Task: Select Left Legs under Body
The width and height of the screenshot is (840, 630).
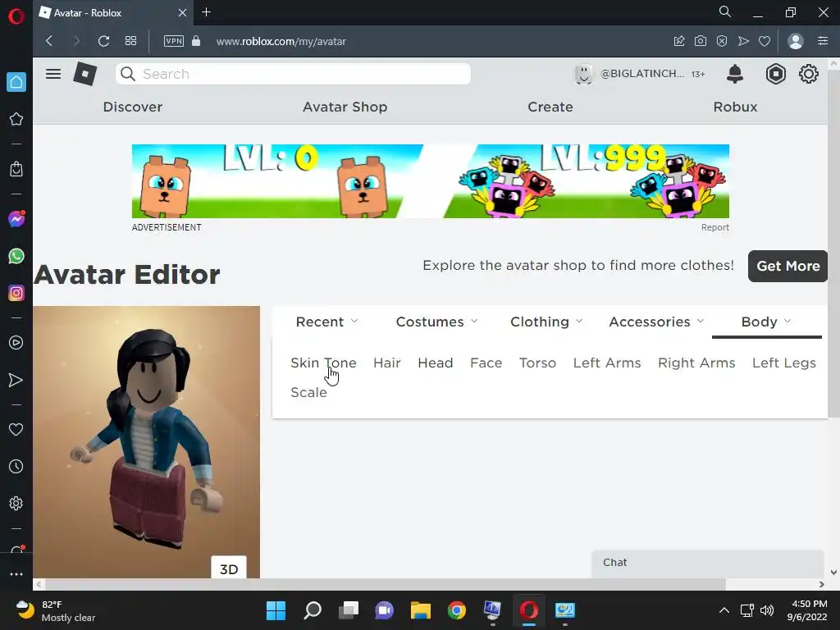Action: coord(783,363)
